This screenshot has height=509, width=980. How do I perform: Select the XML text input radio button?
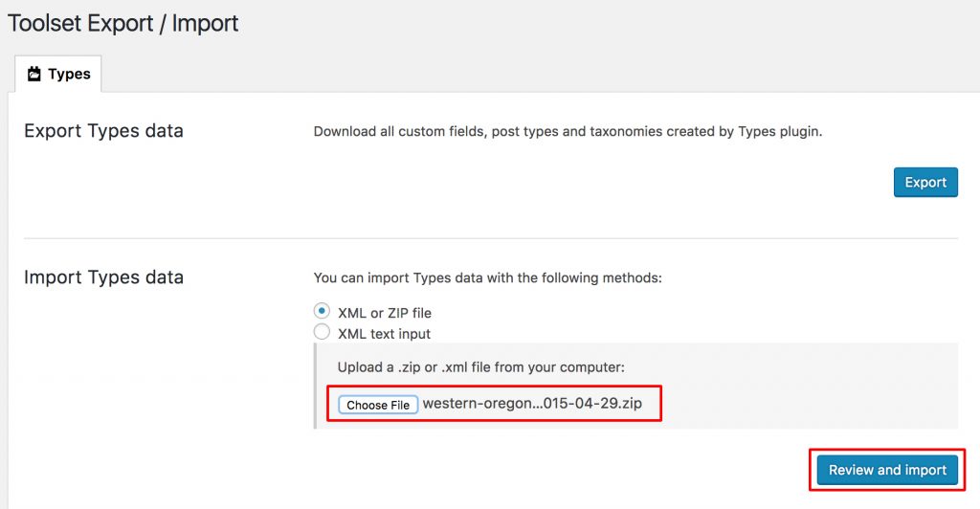(x=322, y=332)
